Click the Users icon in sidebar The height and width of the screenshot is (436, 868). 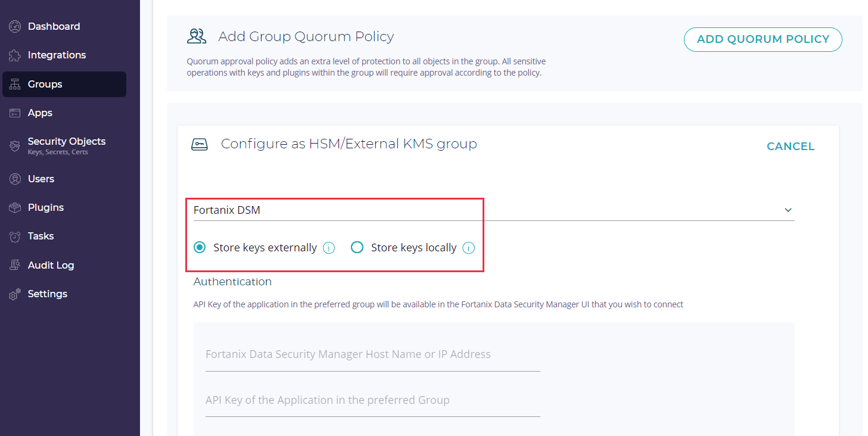(x=15, y=179)
